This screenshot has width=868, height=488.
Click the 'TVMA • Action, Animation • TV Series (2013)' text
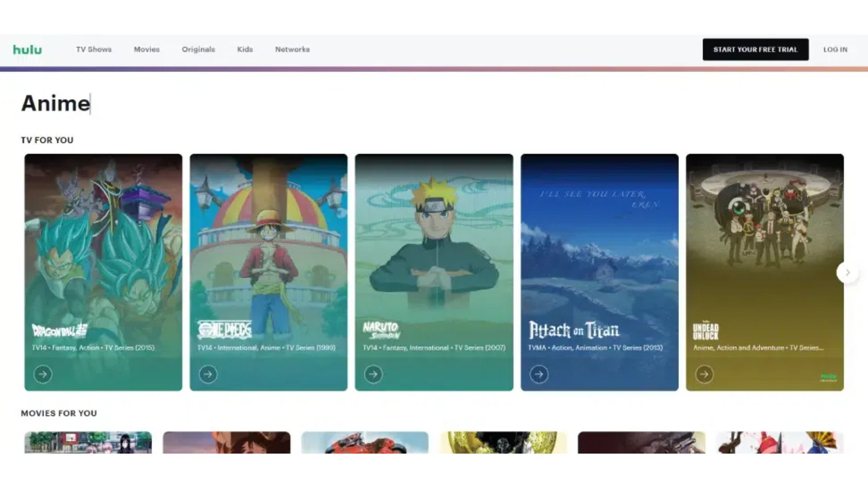tap(595, 348)
